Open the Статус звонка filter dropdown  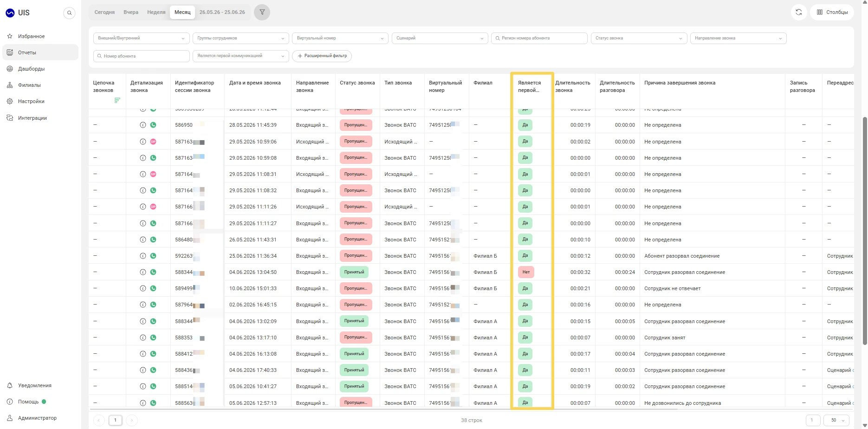pos(639,38)
